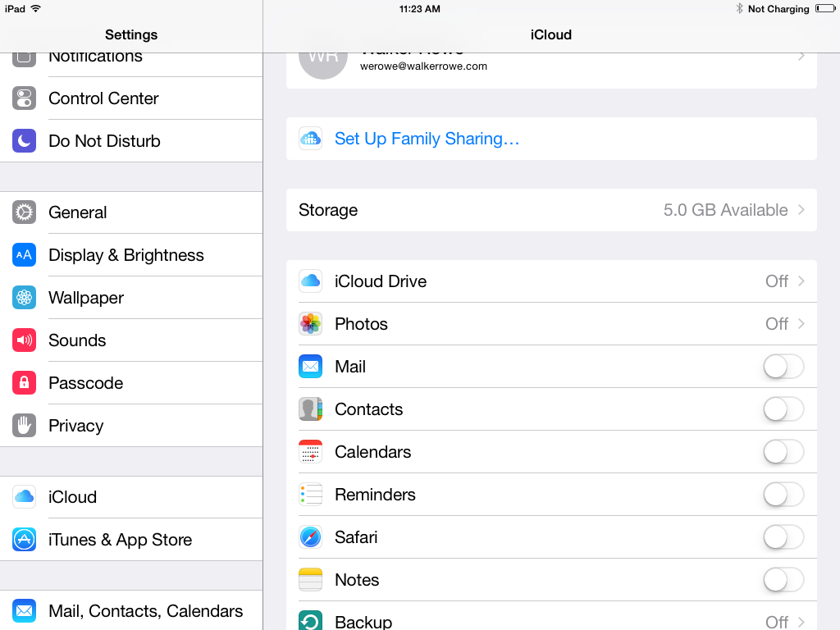Tap the Photos pinwheel icon
The image size is (840, 630).
(310, 323)
